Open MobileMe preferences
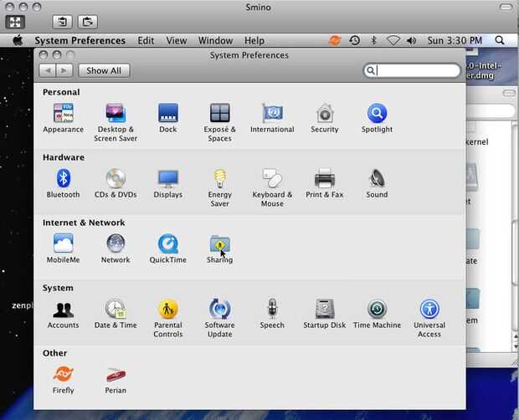 pos(63,248)
